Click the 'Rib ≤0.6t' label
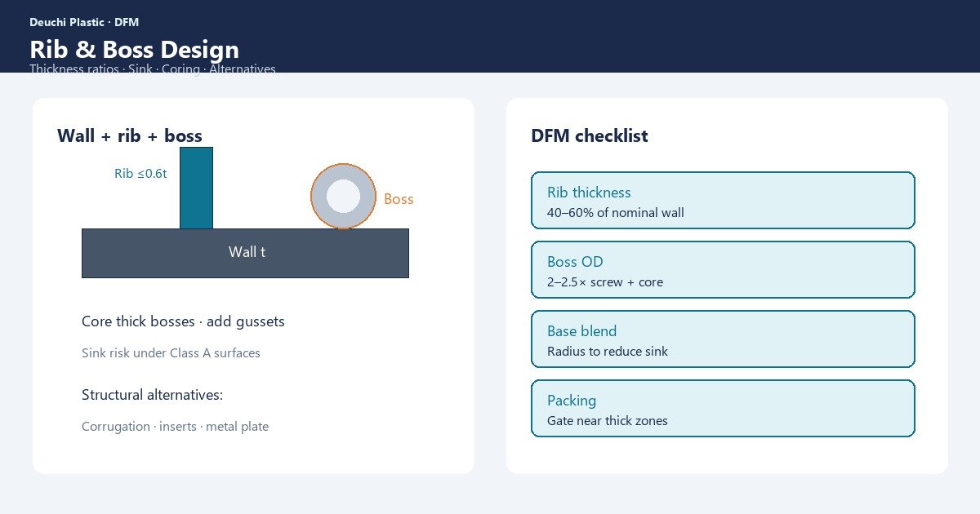This screenshot has width=980, height=514. coord(140,173)
